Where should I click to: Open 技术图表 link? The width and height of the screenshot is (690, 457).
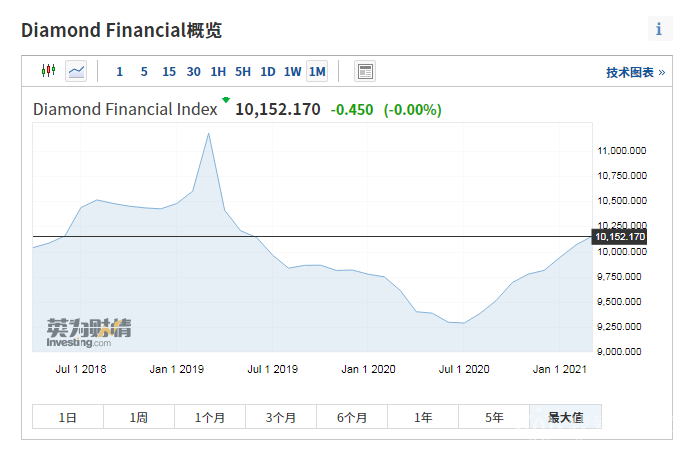tap(635, 72)
